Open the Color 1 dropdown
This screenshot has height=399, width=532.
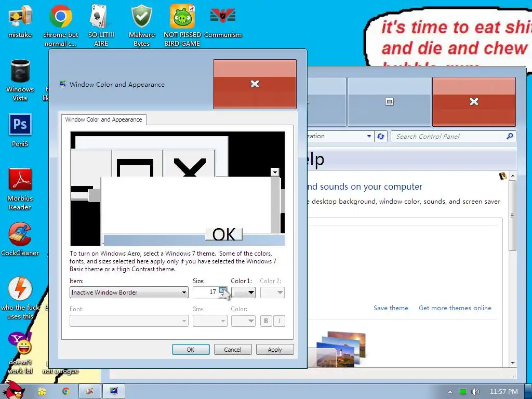(x=243, y=292)
